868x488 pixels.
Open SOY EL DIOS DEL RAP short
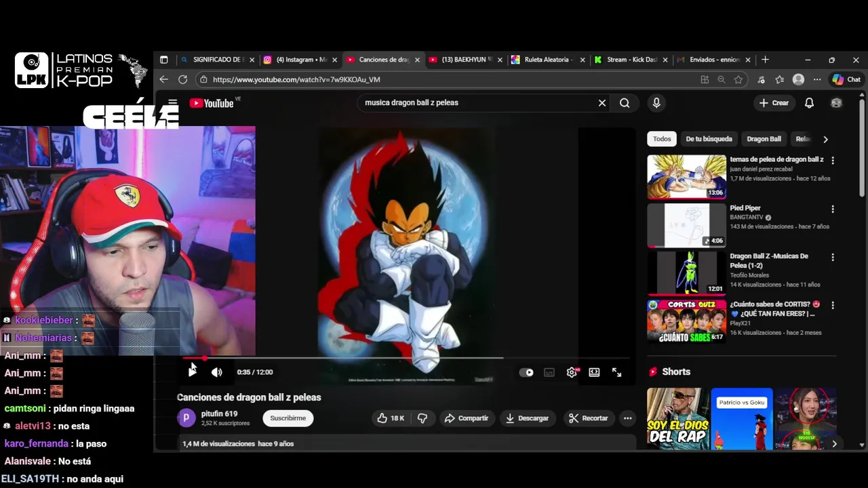pyautogui.click(x=677, y=419)
